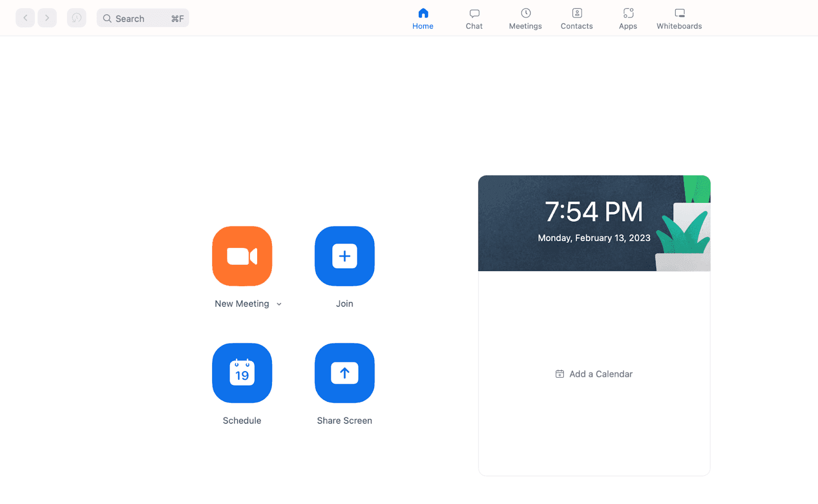
Task: Click the date Monday, February 13, 2023
Action: tap(594, 238)
